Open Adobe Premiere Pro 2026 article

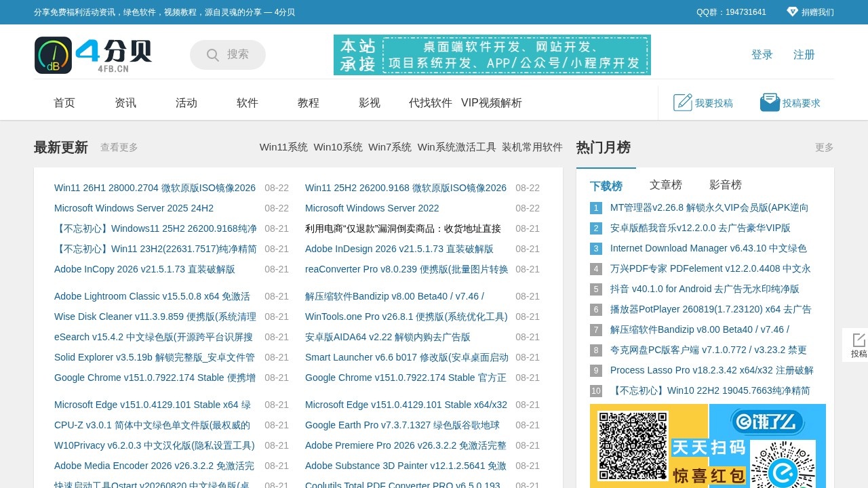pos(406,445)
